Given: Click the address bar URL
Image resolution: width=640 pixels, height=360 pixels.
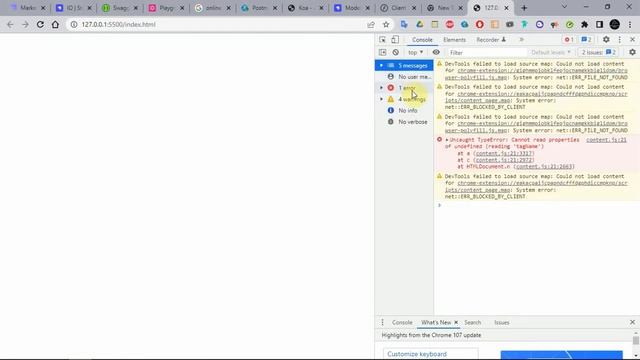Looking at the screenshot, I should click(x=118, y=24).
